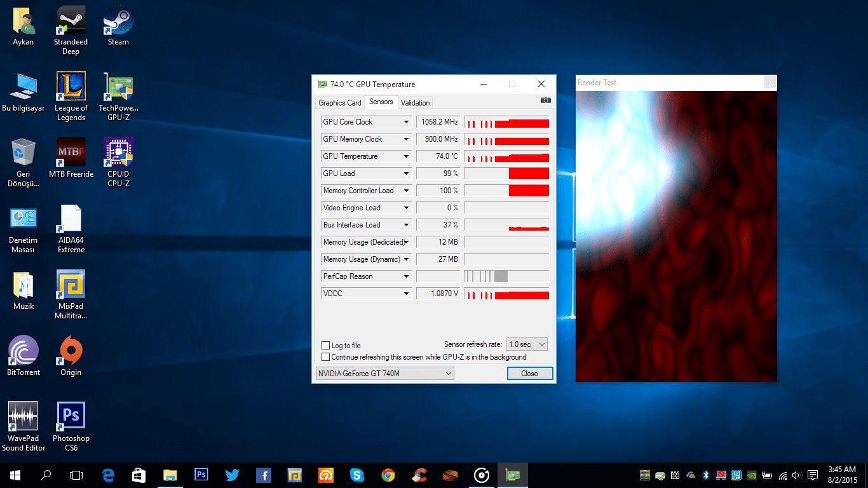This screenshot has height=488, width=868.
Task: Open the Video Engine Load dropdown
Action: point(407,208)
